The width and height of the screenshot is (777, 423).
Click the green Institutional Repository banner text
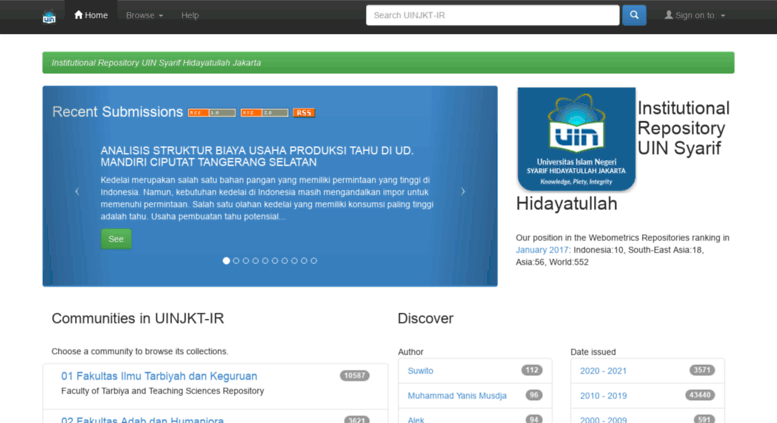point(156,63)
